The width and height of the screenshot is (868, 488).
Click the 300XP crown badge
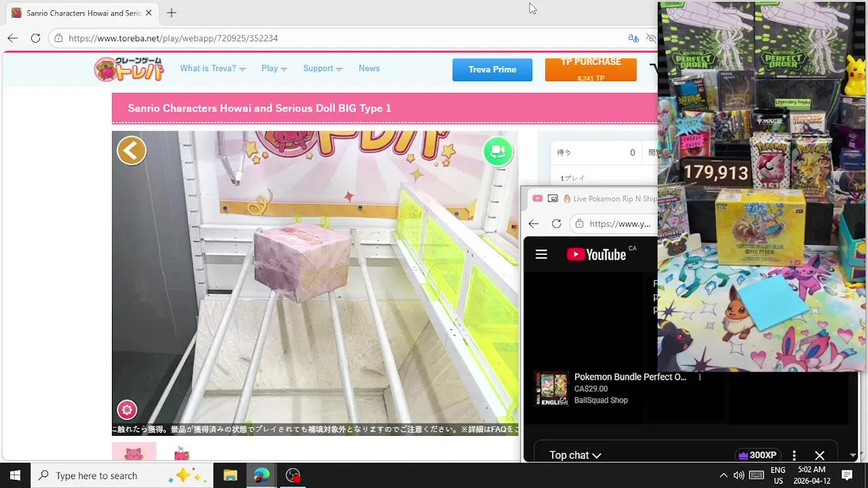point(757,455)
